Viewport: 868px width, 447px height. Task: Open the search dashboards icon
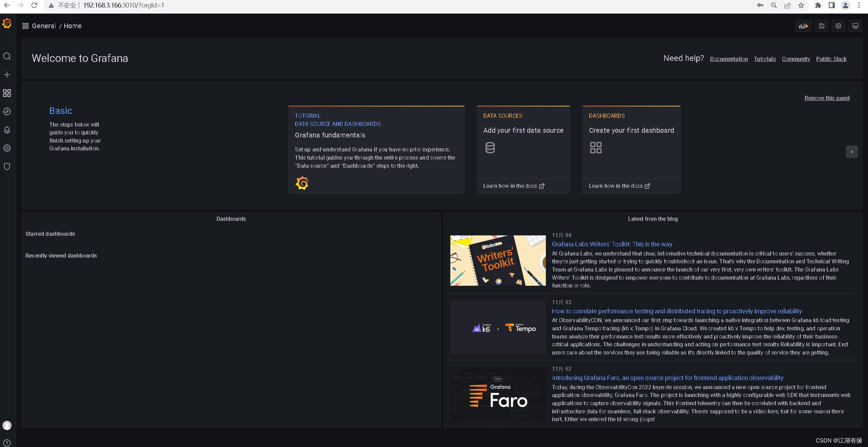coord(7,56)
